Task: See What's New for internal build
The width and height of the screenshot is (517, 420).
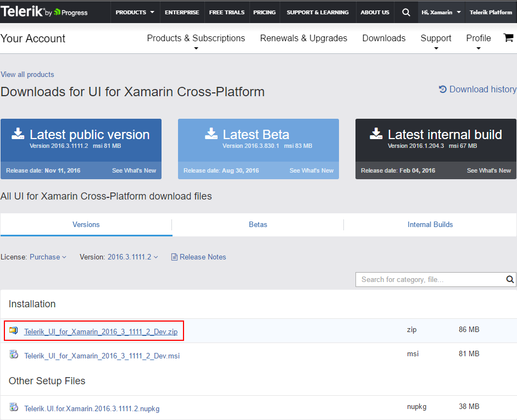Action: point(489,170)
